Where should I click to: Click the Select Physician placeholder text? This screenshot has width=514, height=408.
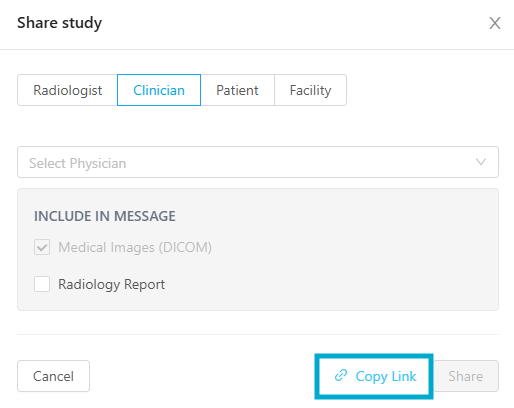pyautogui.click(x=77, y=163)
